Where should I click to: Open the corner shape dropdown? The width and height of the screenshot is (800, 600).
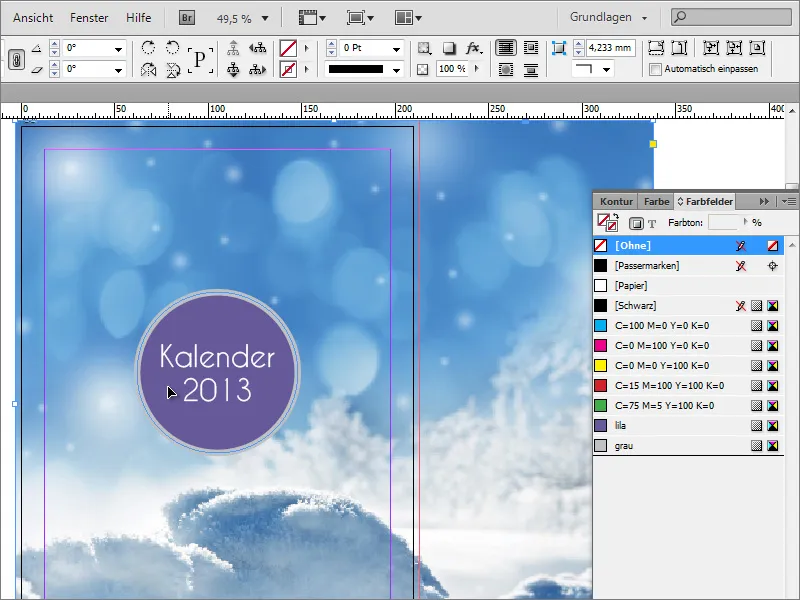(x=606, y=69)
